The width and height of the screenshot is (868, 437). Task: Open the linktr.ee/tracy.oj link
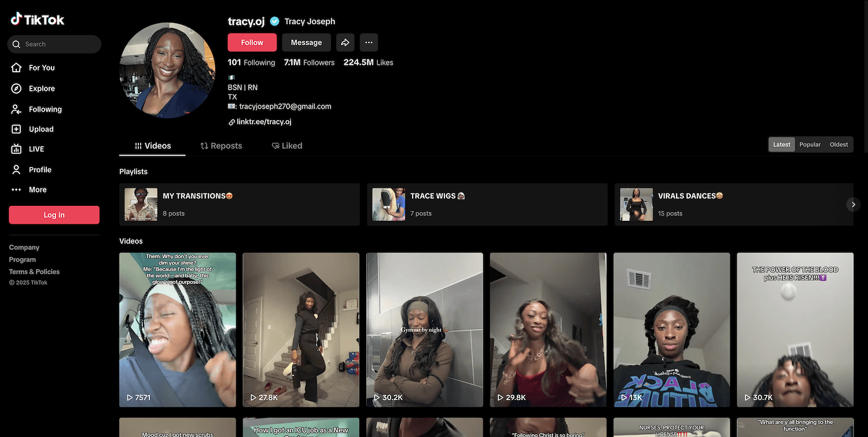point(263,122)
